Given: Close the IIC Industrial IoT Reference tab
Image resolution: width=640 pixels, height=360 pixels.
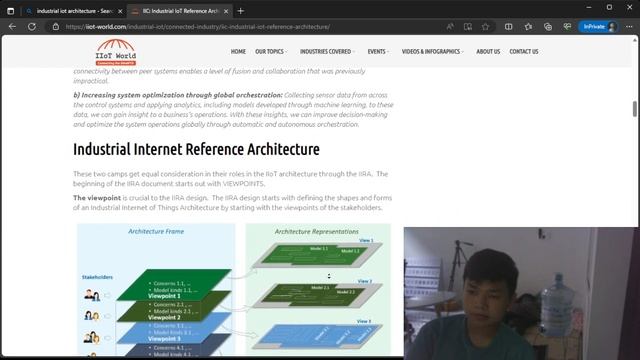Looking at the screenshot, I should point(226,11).
